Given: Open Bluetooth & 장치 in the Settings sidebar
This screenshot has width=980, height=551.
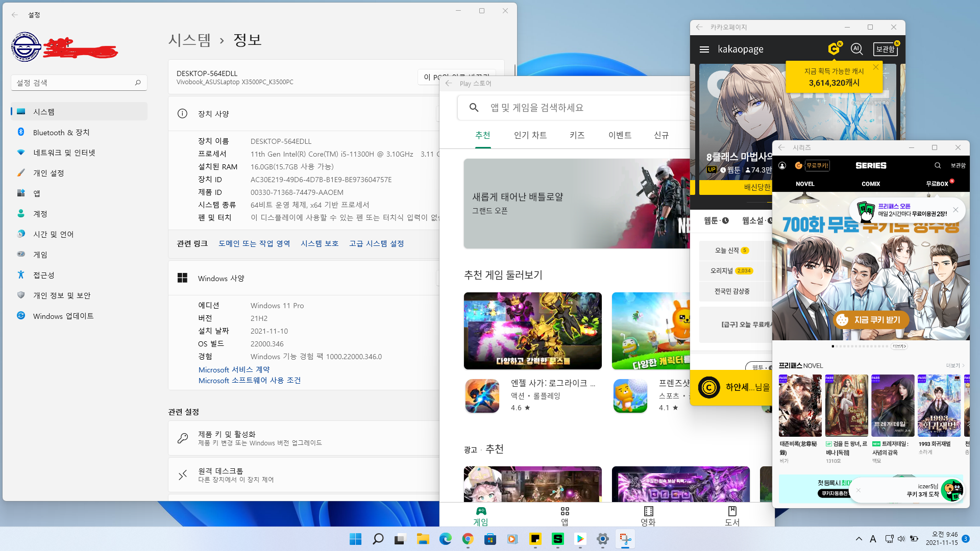Looking at the screenshot, I should tap(79, 132).
